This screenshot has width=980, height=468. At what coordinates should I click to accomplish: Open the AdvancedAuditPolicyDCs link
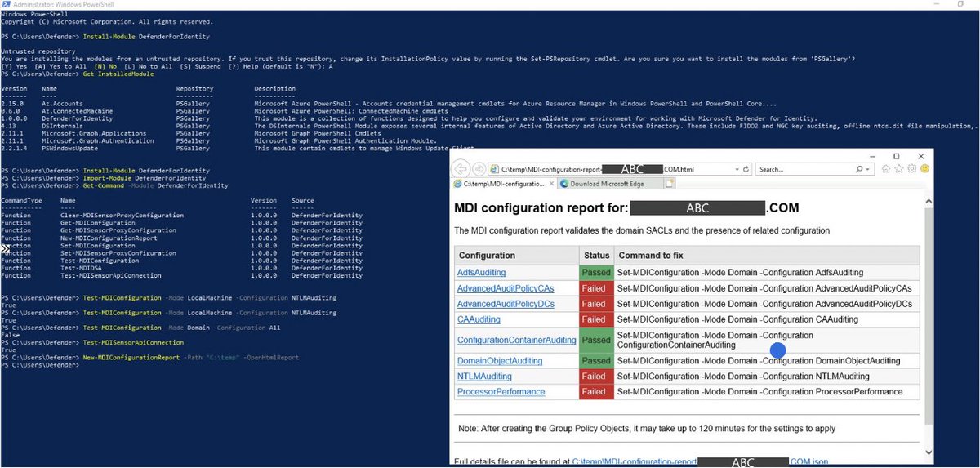tap(506, 304)
